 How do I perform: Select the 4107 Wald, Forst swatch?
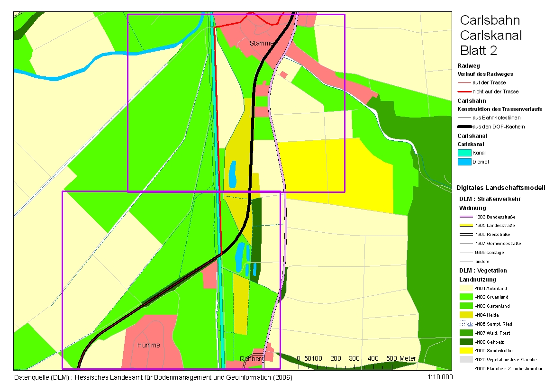[x=466, y=333]
